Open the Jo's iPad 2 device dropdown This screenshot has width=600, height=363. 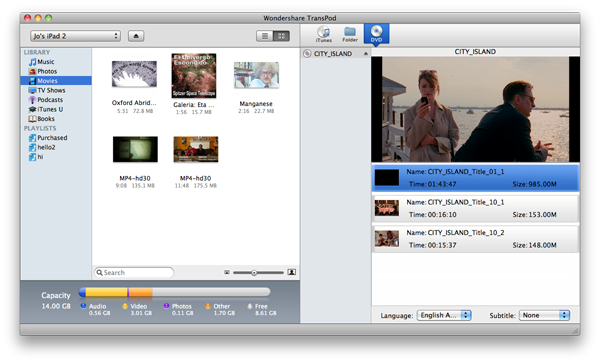coord(75,36)
